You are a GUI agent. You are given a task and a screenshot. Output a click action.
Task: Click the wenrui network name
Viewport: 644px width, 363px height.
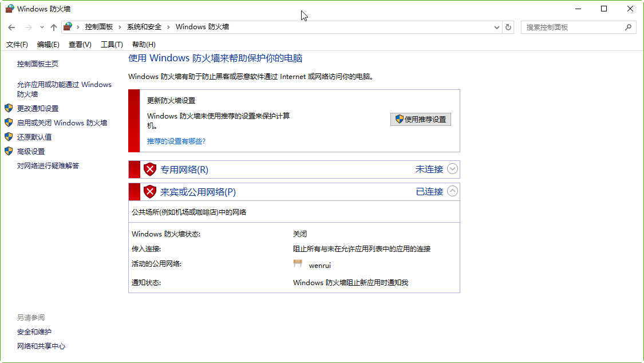click(320, 266)
